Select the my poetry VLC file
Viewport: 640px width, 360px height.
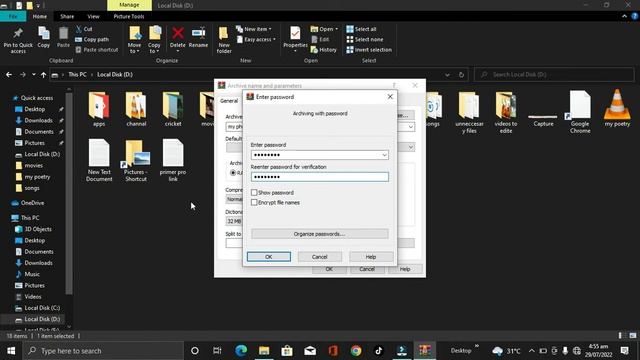pos(617,109)
